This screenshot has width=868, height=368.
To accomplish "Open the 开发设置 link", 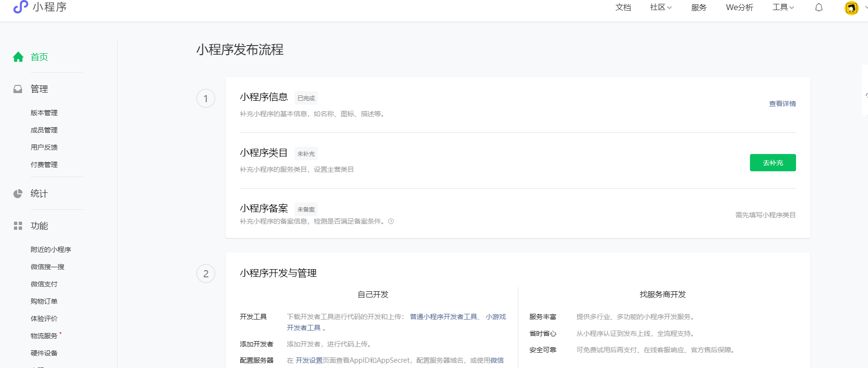I will tap(309, 360).
